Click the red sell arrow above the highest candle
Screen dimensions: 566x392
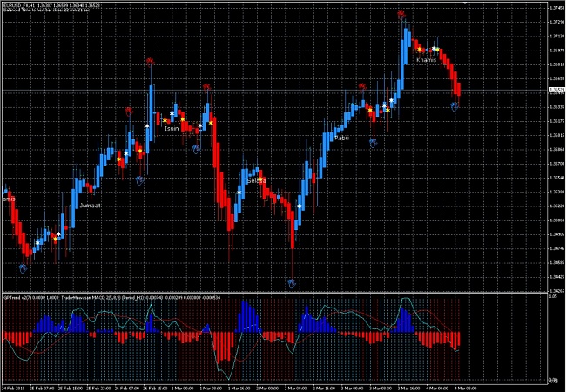(401, 15)
